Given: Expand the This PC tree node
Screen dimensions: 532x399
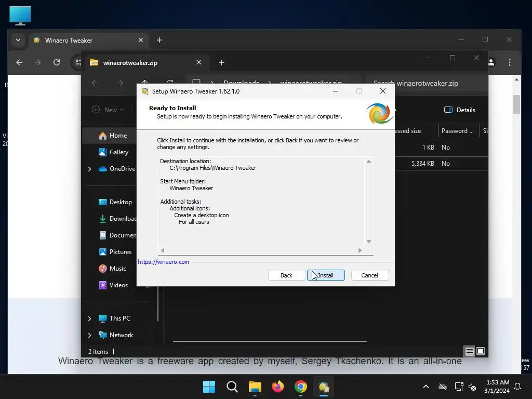Looking at the screenshot, I should (89, 318).
